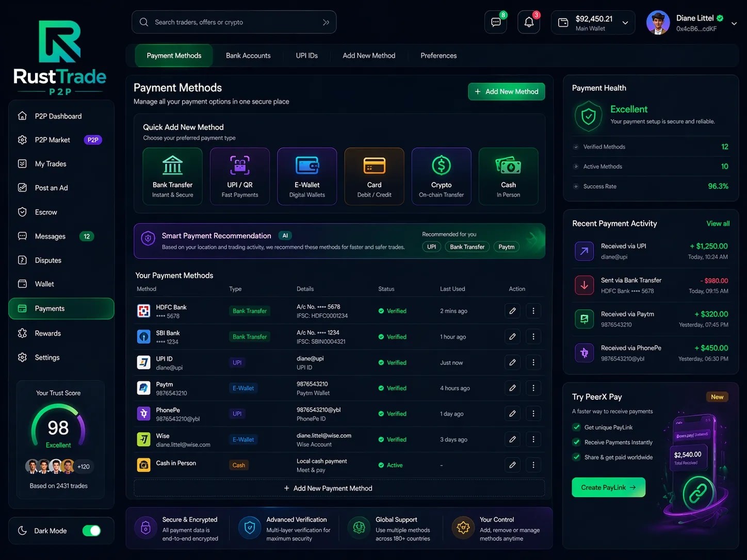Open Rewards in sidebar
Screen dimensions: 747x560
click(x=61, y=333)
